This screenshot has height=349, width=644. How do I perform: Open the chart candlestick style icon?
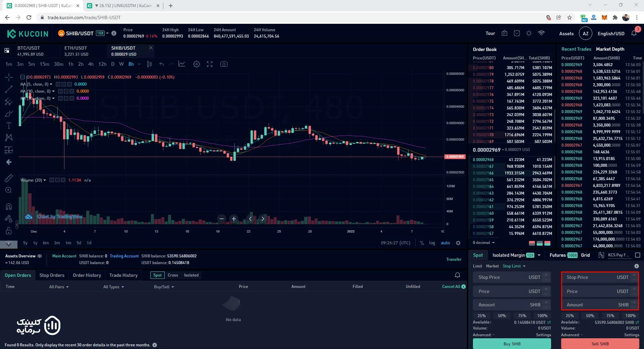point(150,64)
